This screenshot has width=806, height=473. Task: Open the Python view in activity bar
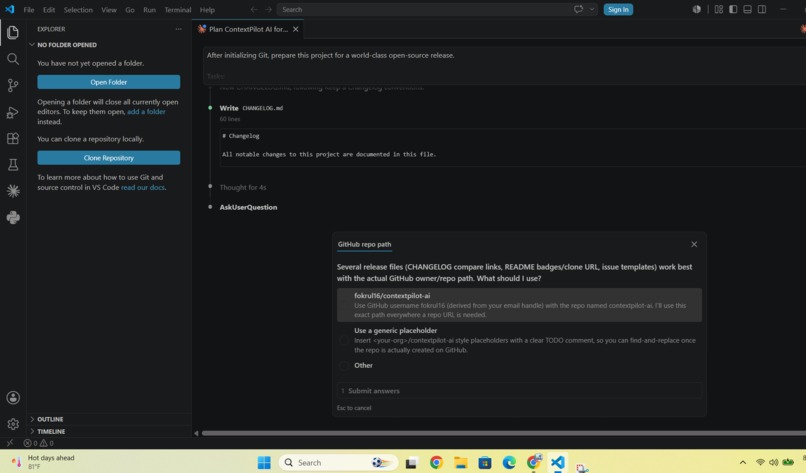click(x=13, y=217)
